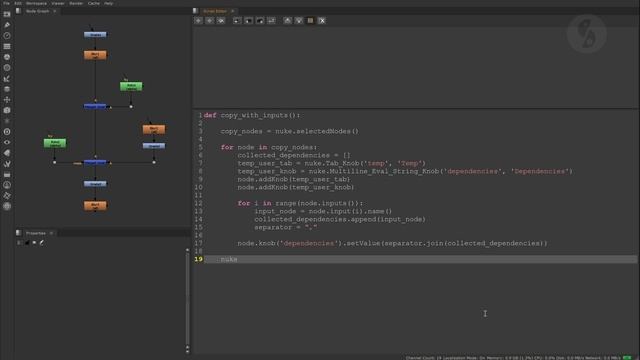Show output pane only in Script Editor
The image size is (640, 360).
299,20
